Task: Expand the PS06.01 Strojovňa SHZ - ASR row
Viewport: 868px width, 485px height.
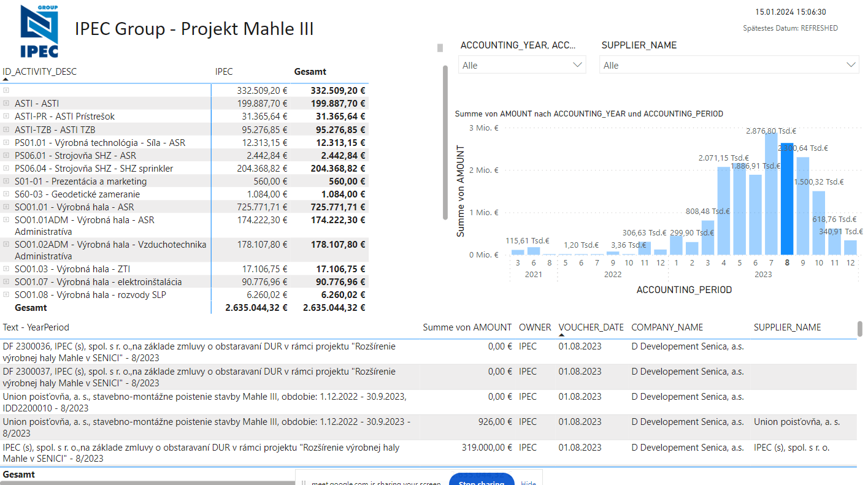Action: pos(6,156)
